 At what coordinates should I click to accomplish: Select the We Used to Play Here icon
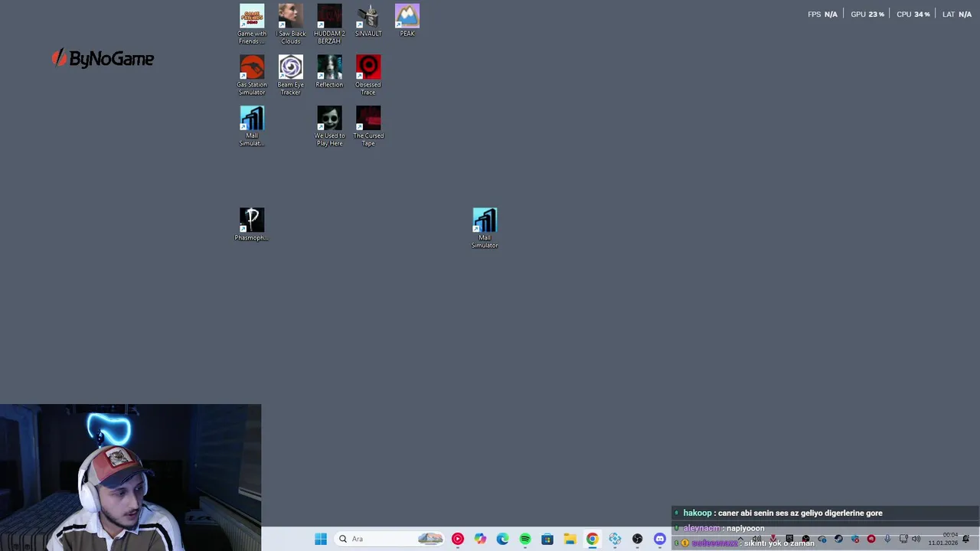329,126
